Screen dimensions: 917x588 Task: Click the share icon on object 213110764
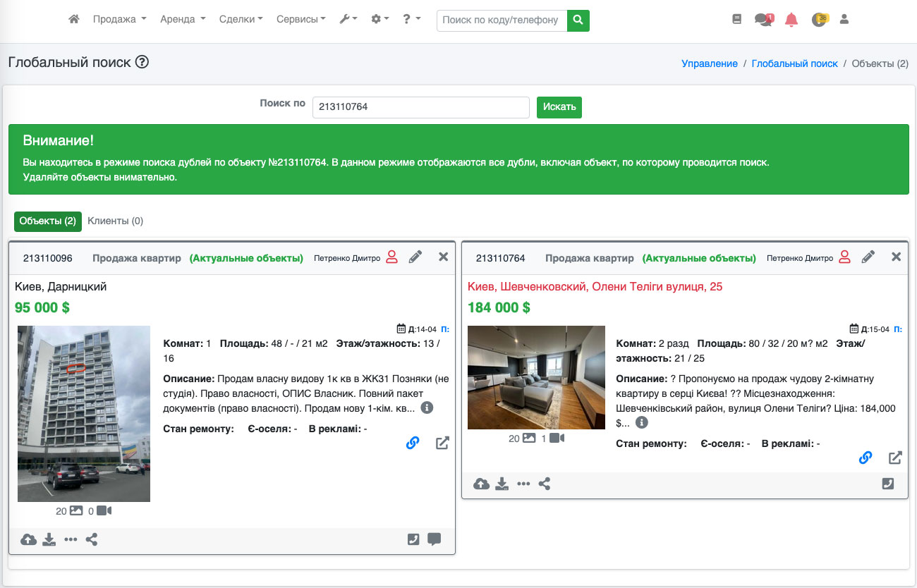(544, 484)
